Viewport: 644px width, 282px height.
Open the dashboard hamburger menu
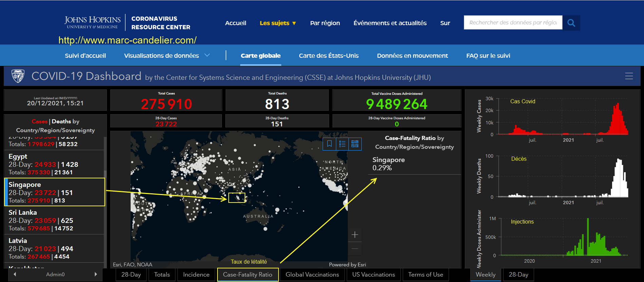(x=629, y=76)
